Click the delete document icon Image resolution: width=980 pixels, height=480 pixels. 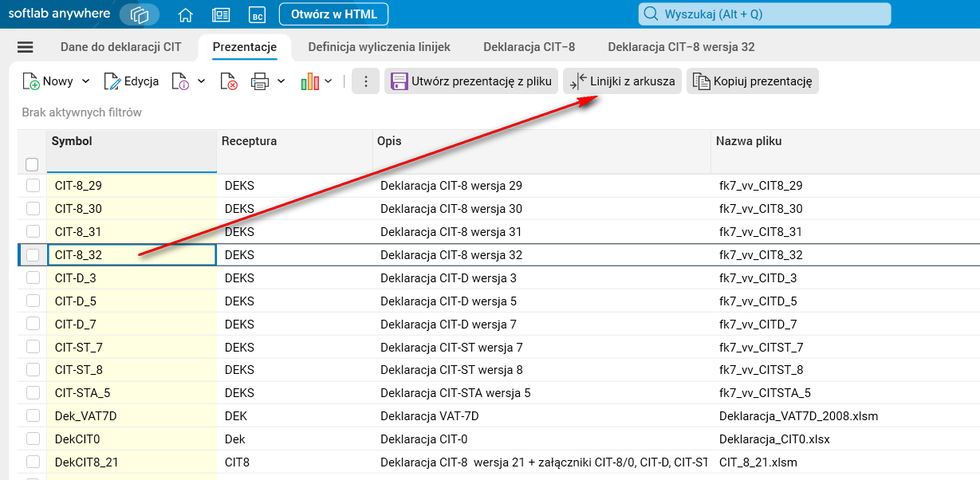228,81
